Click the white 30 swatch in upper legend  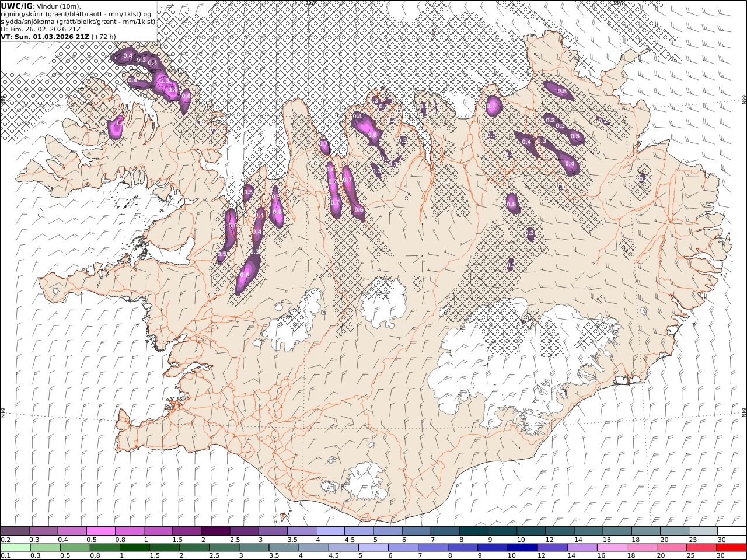732,531
